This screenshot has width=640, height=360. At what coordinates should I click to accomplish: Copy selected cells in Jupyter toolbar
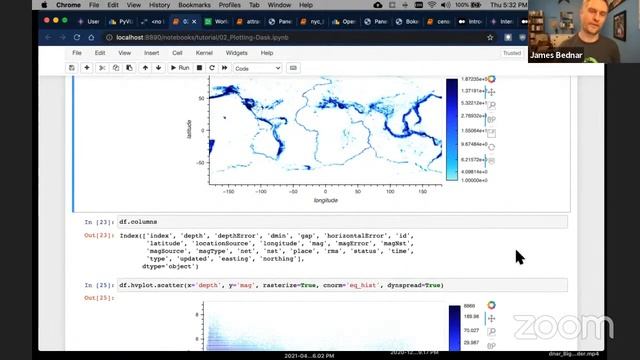pos(116,68)
